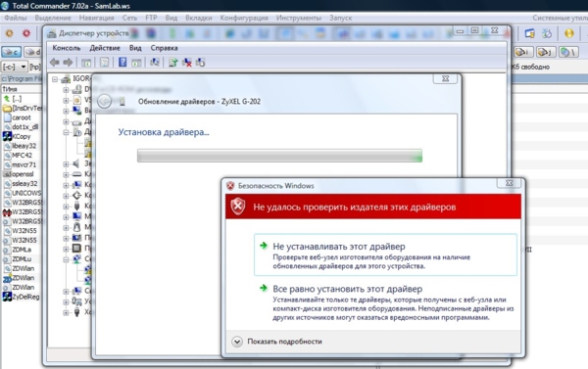Click network drive backslash button on right

(x=568, y=52)
